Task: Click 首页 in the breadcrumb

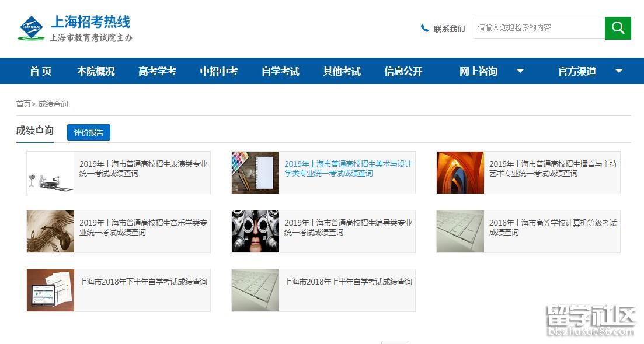Action: pos(23,104)
